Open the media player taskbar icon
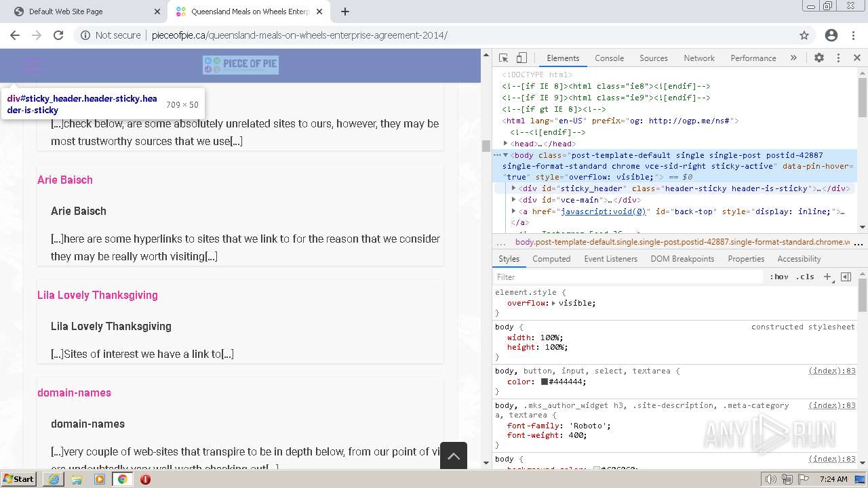Image resolution: width=868 pixels, height=488 pixels. pyautogui.click(x=100, y=479)
